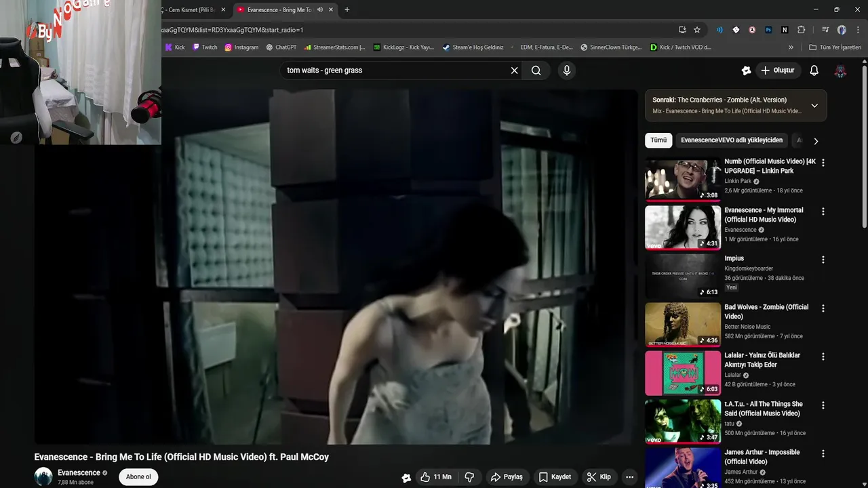Open options for Bad Wolves Zombie video

pos(823,308)
